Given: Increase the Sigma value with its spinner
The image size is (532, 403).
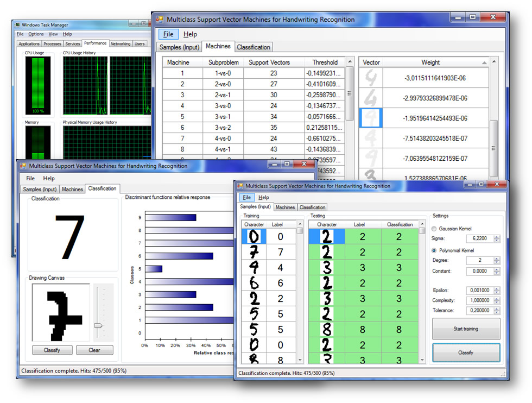Looking at the screenshot, I should click(x=497, y=236).
